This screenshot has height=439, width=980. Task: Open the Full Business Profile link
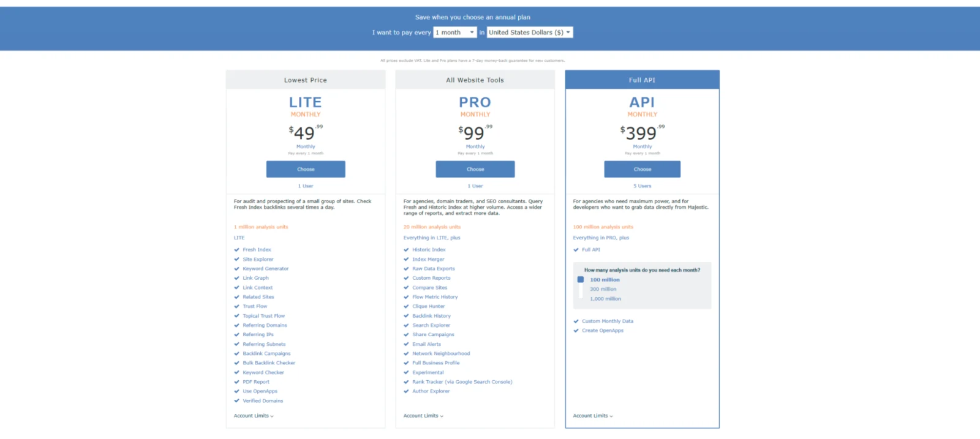click(435, 363)
